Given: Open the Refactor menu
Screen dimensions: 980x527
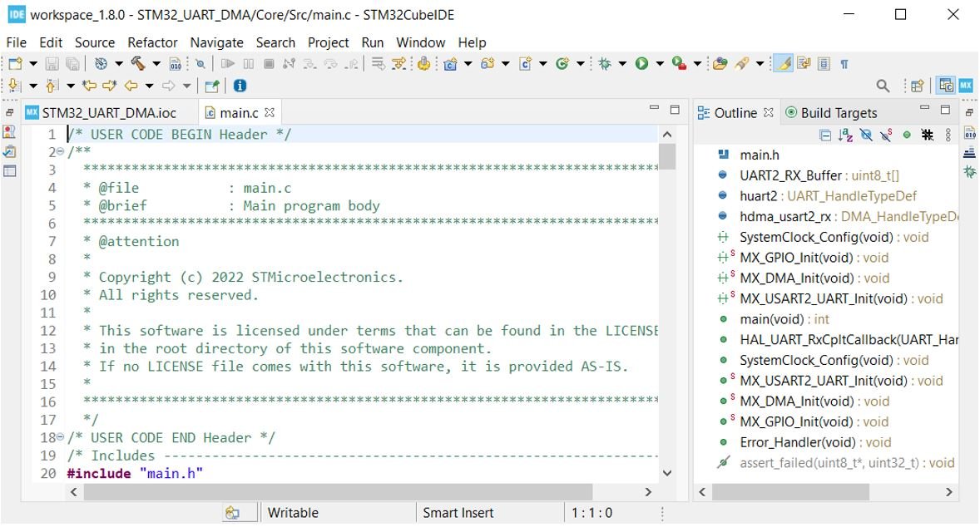Looking at the screenshot, I should coord(152,42).
